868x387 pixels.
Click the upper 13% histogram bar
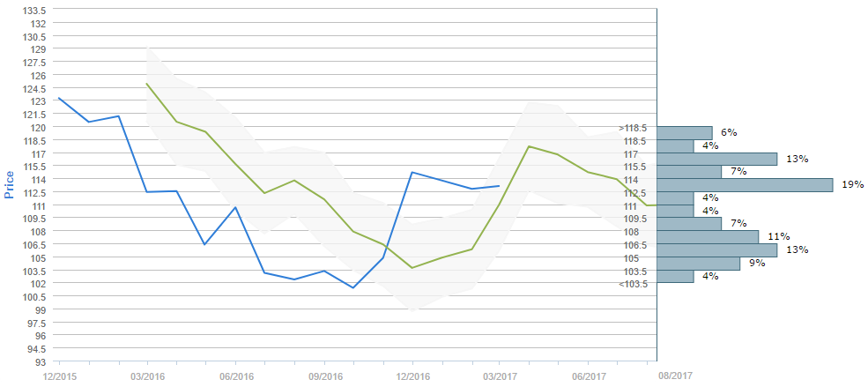(717, 159)
